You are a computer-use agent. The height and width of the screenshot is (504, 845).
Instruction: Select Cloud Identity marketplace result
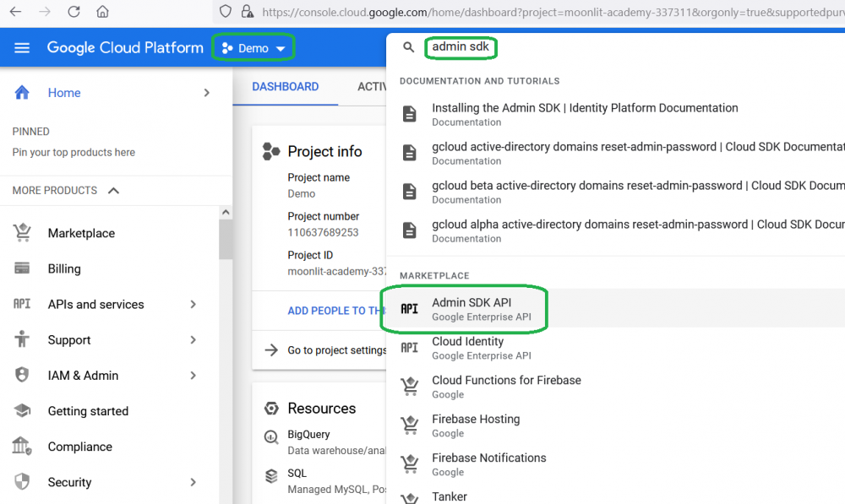click(467, 348)
